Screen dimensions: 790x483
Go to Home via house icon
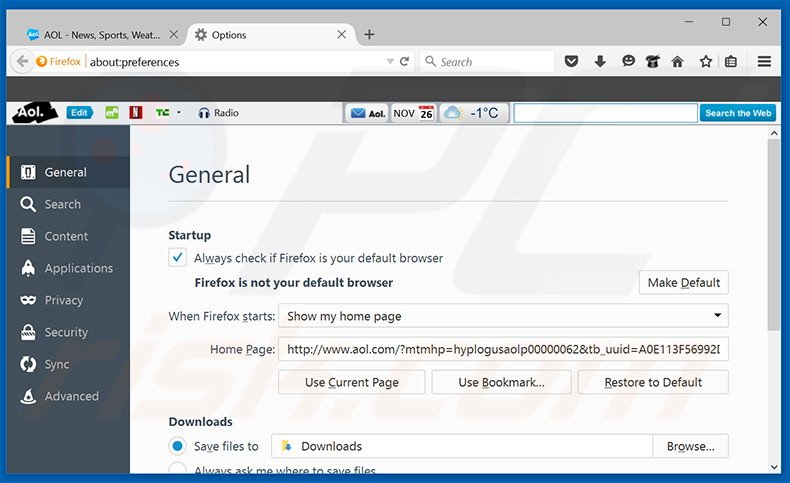pos(677,61)
